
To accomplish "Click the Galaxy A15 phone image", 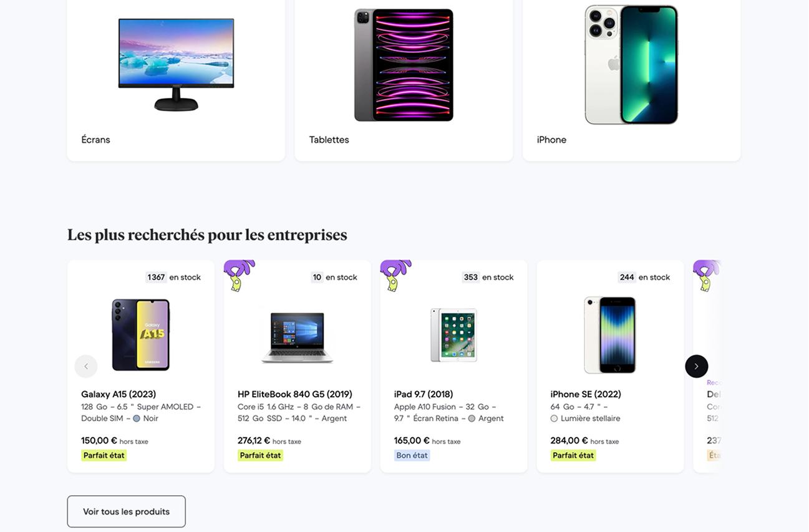I will coord(141,335).
